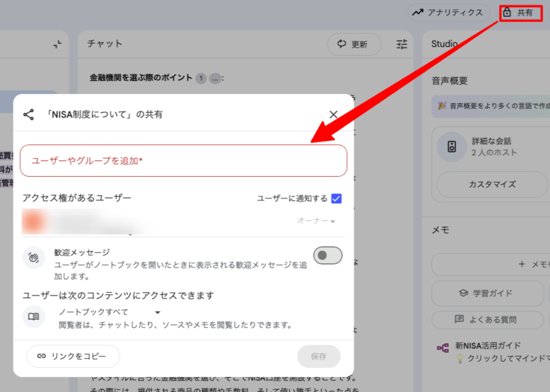This screenshot has height=392, width=550.
Task: Click the 共有 share lock button
Action: click(521, 13)
